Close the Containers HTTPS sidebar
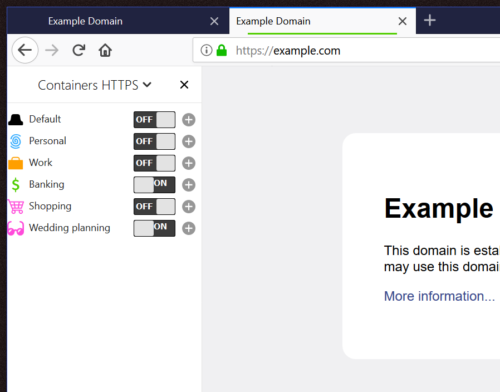Viewport: 500px width, 392px height. tap(184, 85)
